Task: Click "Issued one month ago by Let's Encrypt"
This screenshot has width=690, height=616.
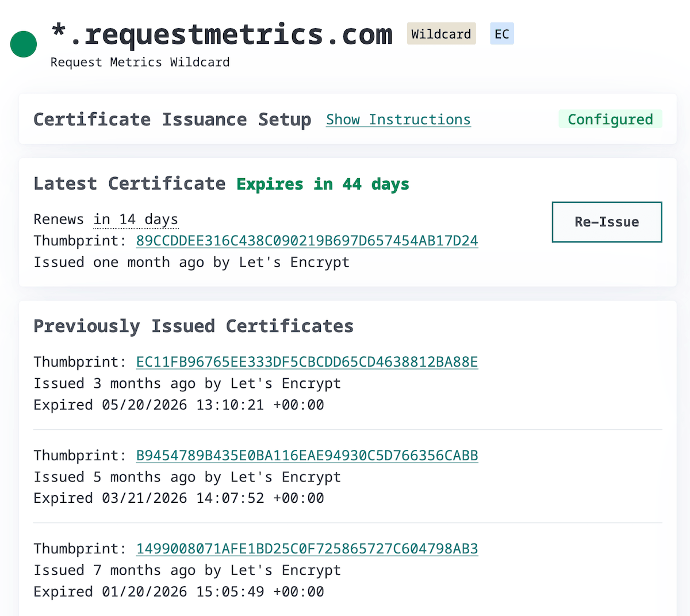Action: click(191, 262)
